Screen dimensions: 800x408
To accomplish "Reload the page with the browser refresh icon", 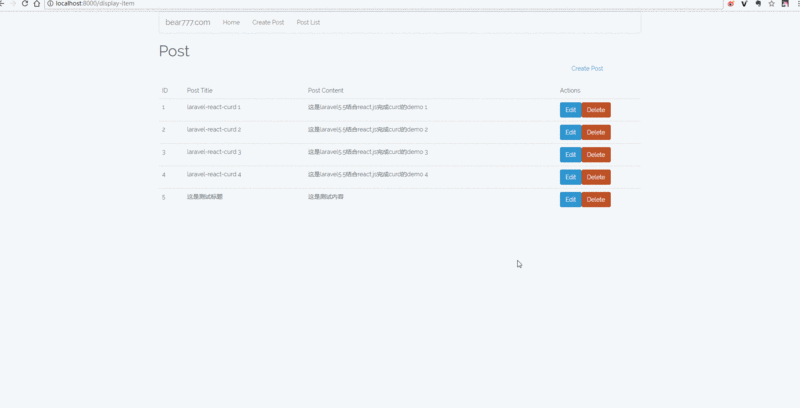I will coord(24,4).
